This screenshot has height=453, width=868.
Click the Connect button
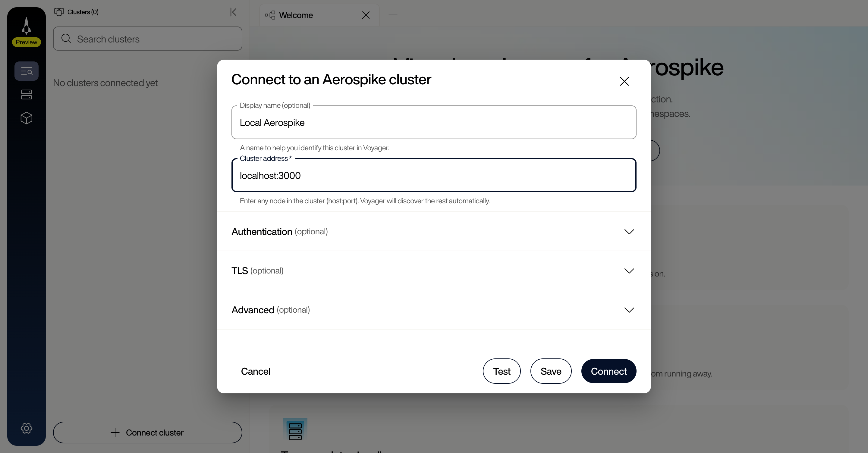[x=609, y=371]
